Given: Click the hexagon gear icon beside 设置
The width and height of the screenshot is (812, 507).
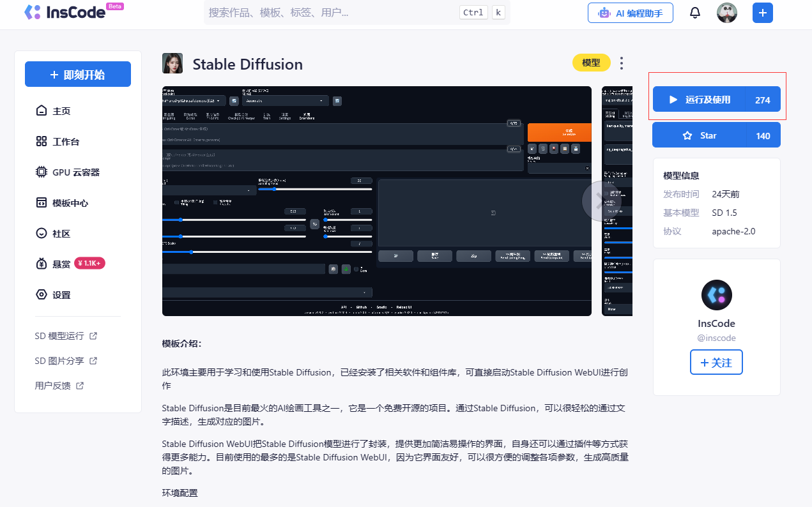Looking at the screenshot, I should 42,295.
